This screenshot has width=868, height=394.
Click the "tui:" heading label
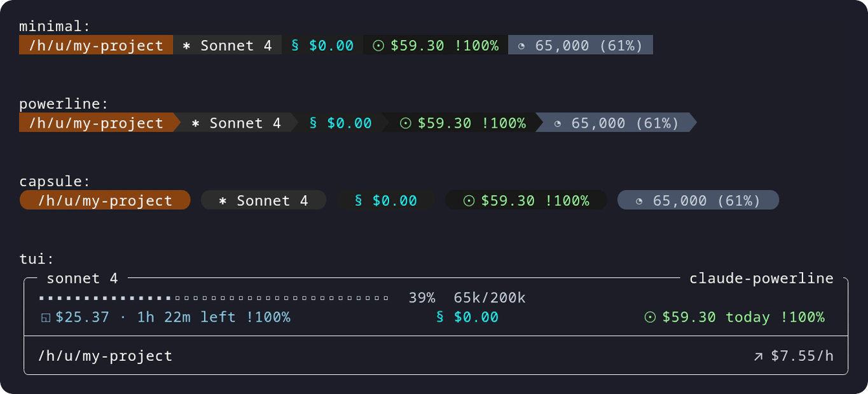click(x=37, y=259)
